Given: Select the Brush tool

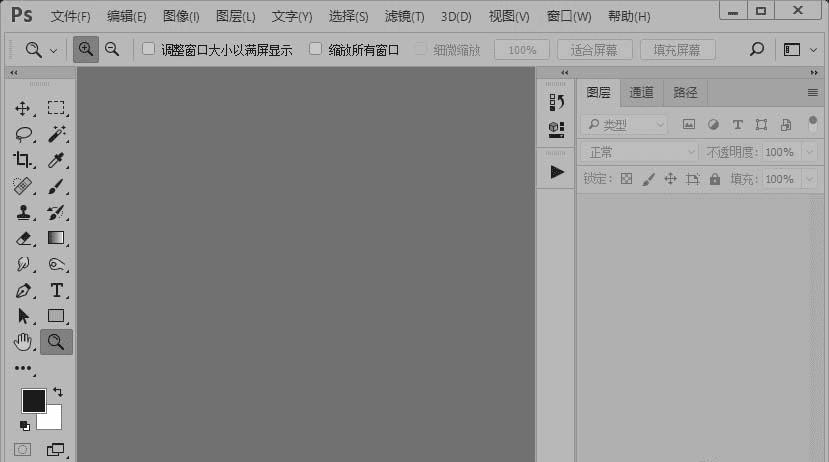Looking at the screenshot, I should (56, 186).
